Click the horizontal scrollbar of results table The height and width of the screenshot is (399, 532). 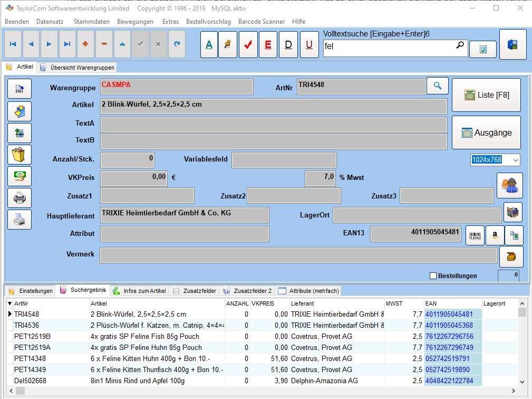(x=264, y=391)
